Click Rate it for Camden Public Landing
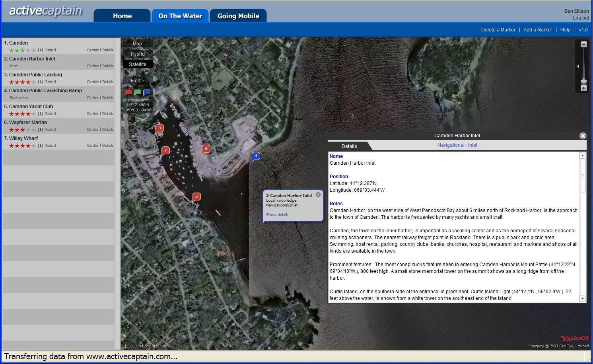This screenshot has width=593, height=364. click(51, 82)
